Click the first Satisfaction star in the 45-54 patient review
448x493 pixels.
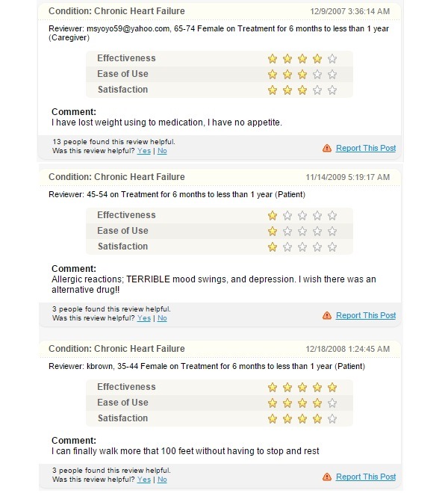point(273,247)
